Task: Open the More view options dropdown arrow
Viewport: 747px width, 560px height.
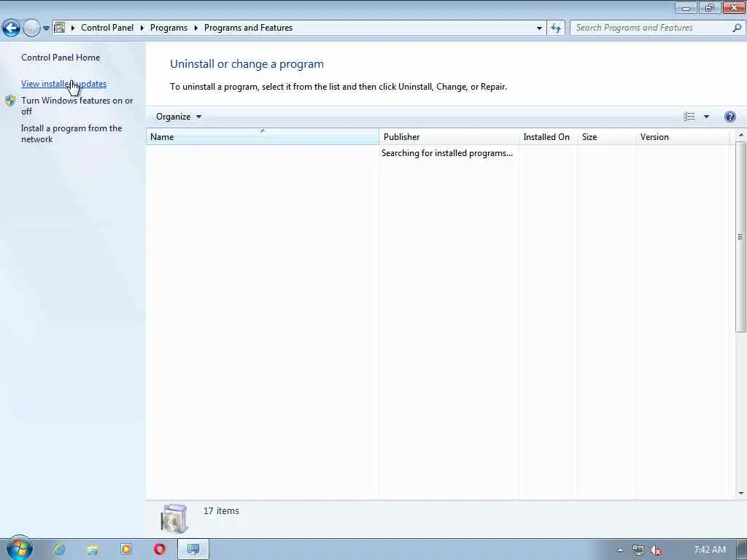Action: coord(706,117)
